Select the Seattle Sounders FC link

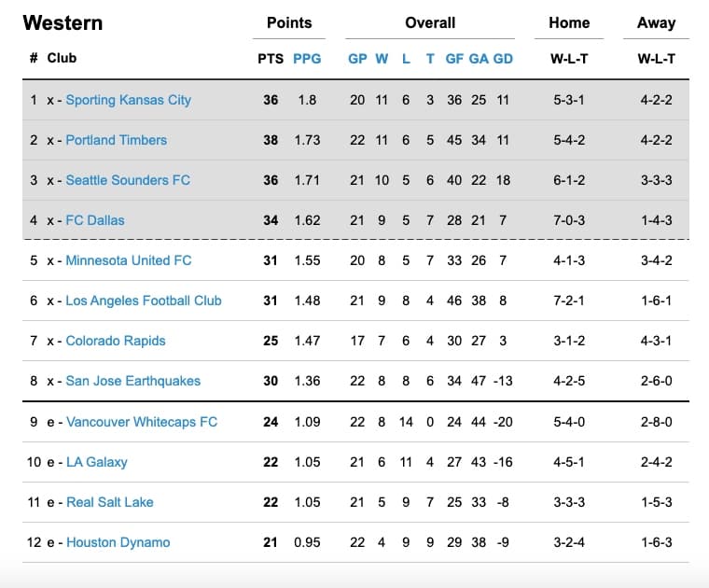coord(127,180)
